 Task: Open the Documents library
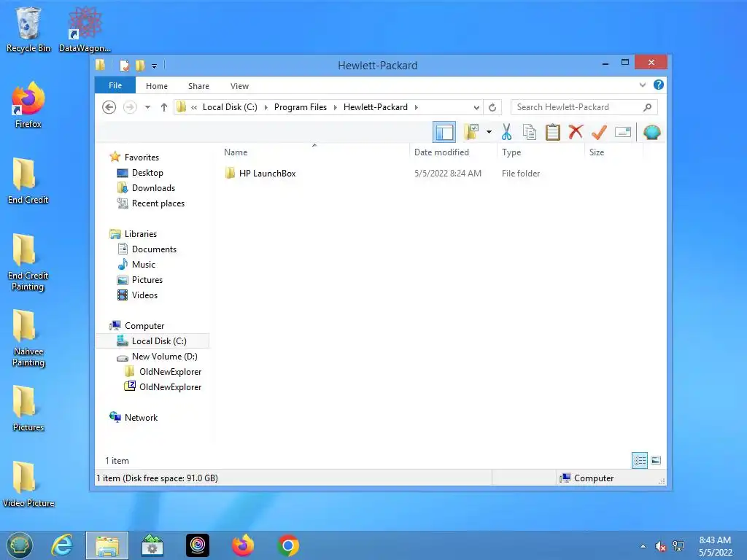pos(154,249)
